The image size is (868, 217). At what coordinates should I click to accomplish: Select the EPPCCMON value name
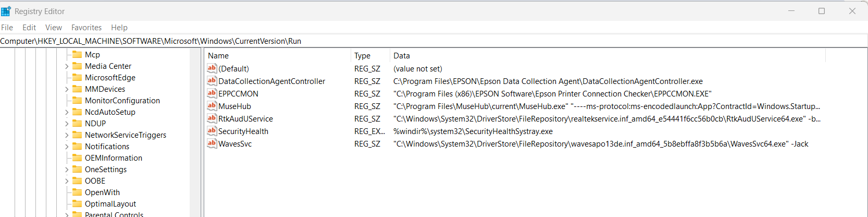point(238,94)
